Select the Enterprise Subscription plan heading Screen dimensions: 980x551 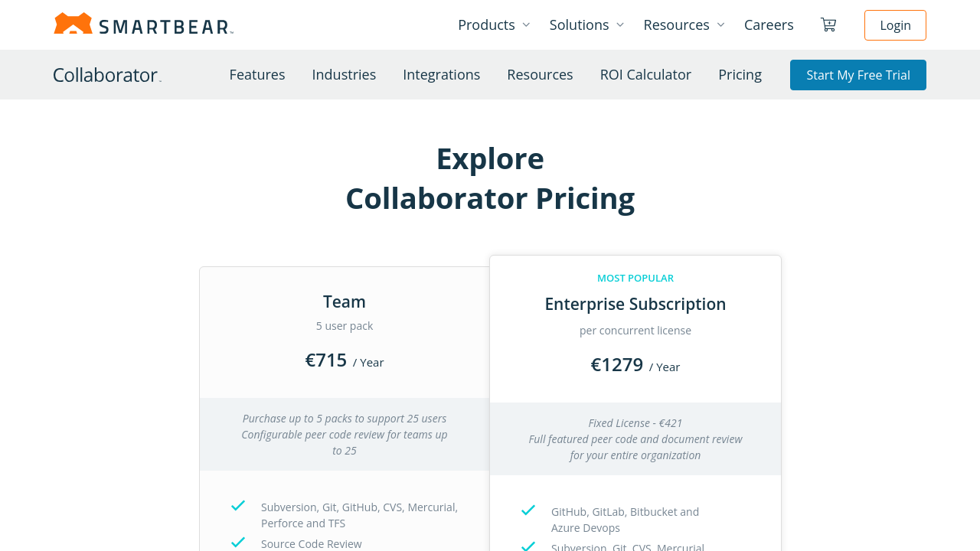[x=635, y=304]
